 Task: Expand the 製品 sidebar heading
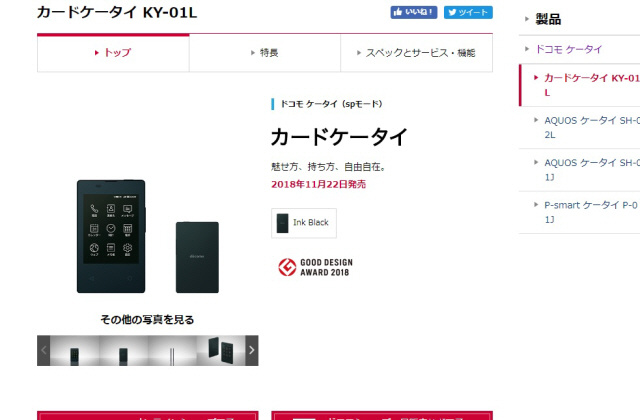point(548,19)
